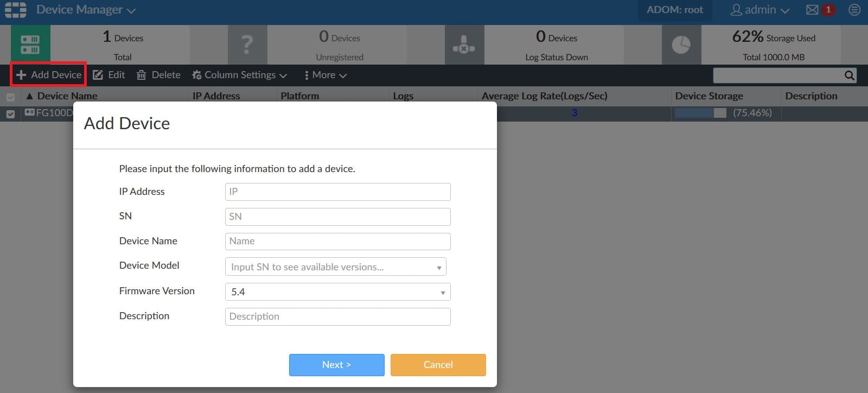
Task: Uncheck the FG100D device row checkbox
Action: click(10, 113)
